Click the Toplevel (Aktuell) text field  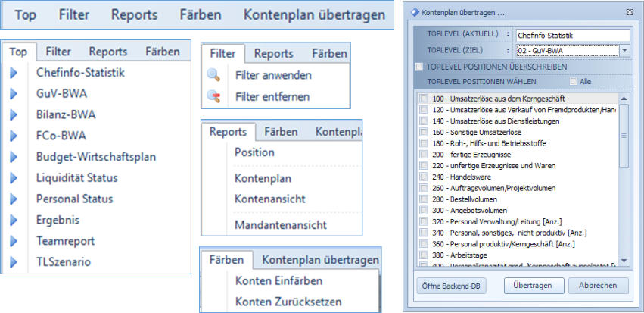point(571,35)
